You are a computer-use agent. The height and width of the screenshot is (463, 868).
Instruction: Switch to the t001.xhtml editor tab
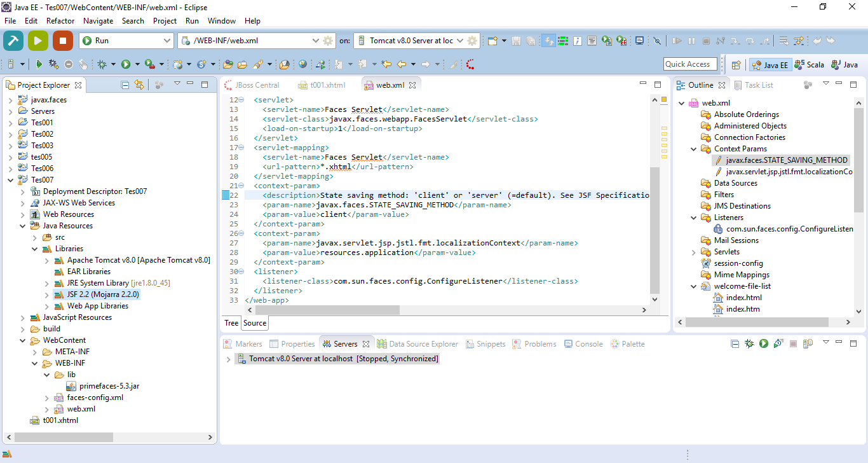327,85
